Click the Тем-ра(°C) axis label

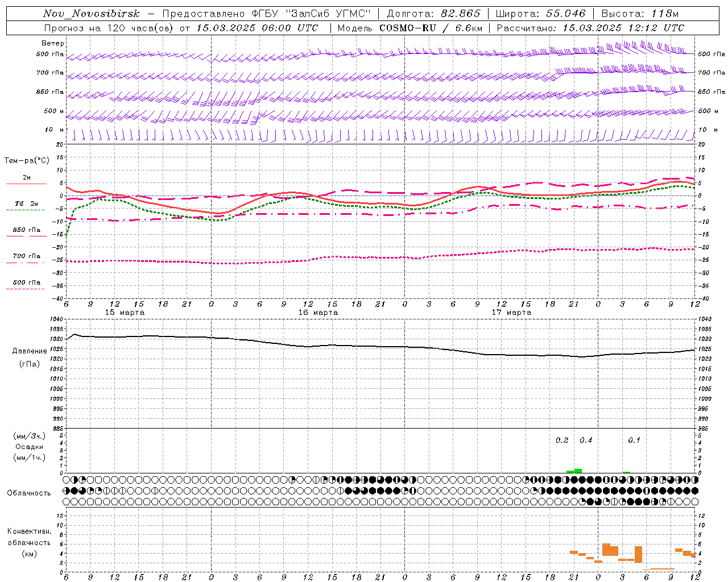(27, 161)
